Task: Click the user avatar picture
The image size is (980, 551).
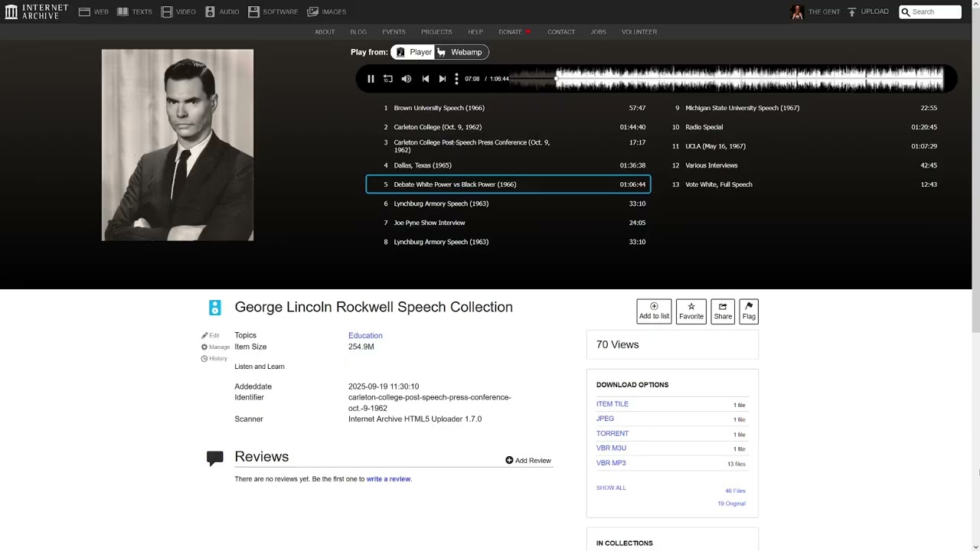Action: coord(797,11)
